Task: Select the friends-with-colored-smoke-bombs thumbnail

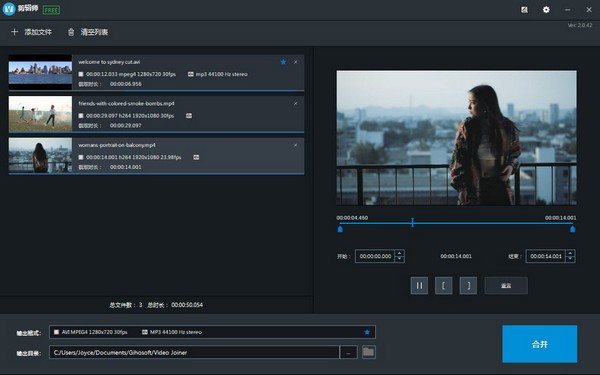Action: click(40, 114)
